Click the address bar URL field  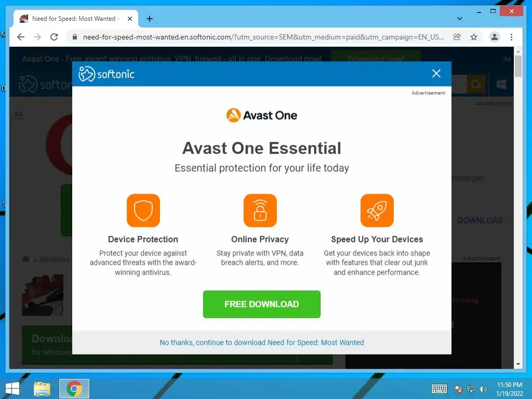[263, 37]
